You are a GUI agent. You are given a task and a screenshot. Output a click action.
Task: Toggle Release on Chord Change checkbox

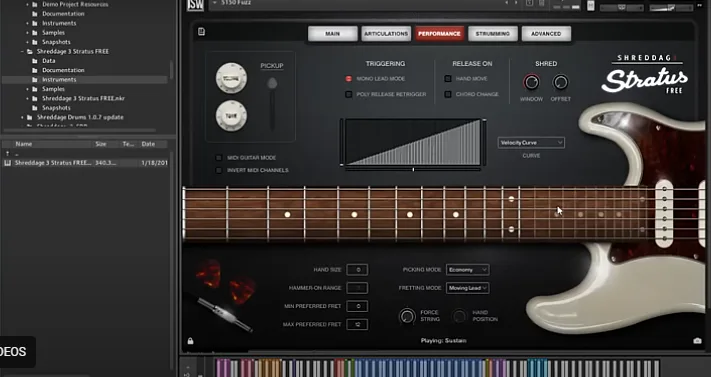pos(448,94)
